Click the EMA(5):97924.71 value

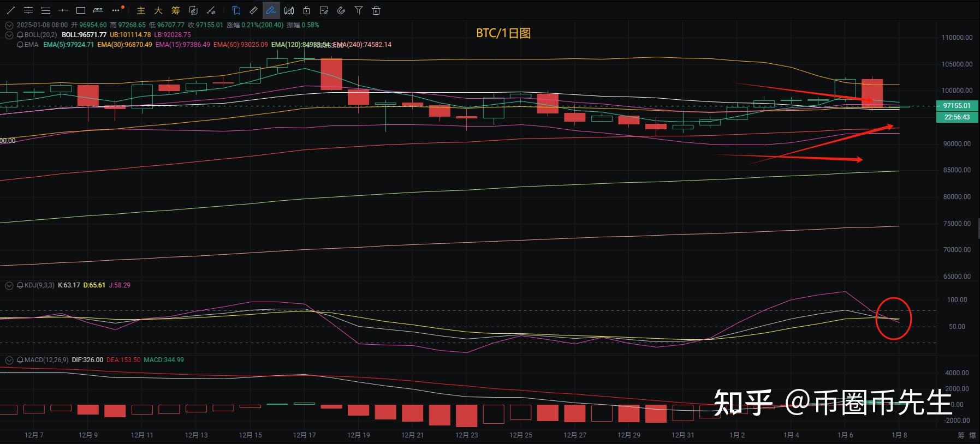[x=69, y=45]
